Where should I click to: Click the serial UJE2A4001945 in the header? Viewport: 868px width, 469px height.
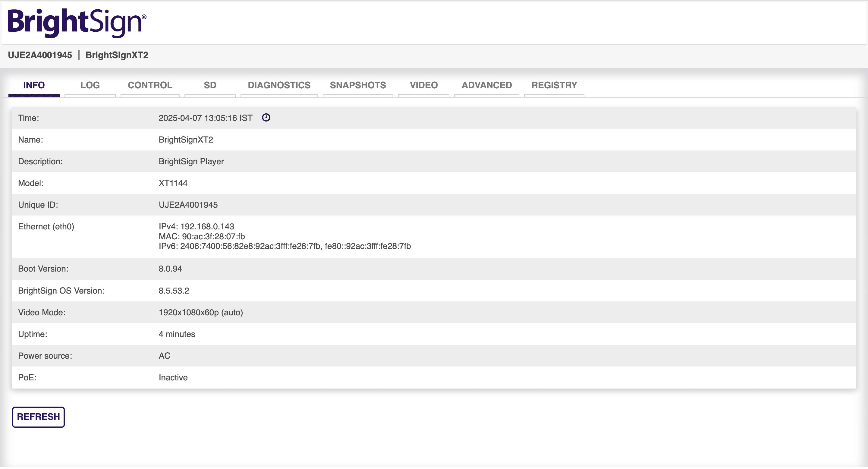coord(40,55)
